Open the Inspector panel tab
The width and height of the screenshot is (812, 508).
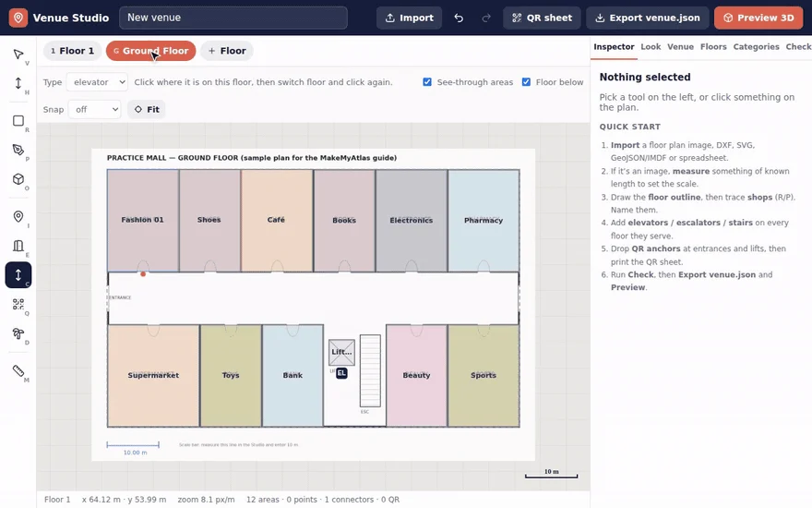pos(614,47)
